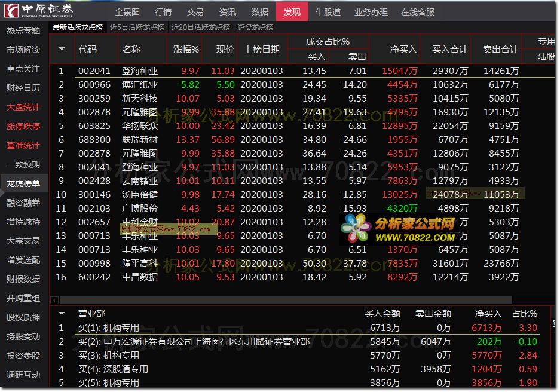Open the 在线客服 menu
Image resolution: width=560 pixels, height=392 pixels.
[x=418, y=12]
